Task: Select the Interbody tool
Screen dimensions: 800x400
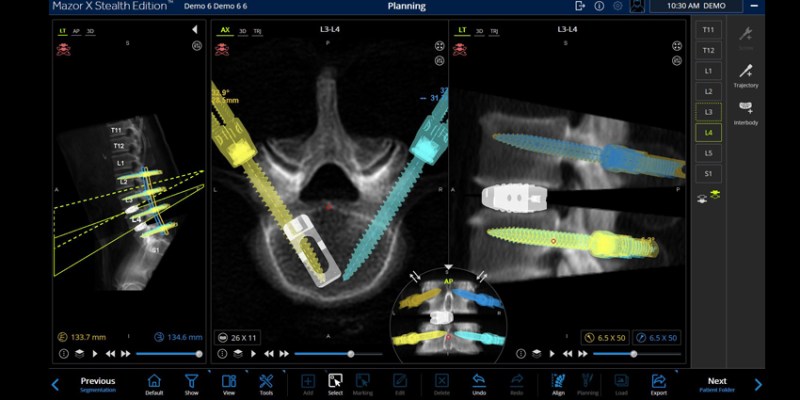Action: [746, 112]
